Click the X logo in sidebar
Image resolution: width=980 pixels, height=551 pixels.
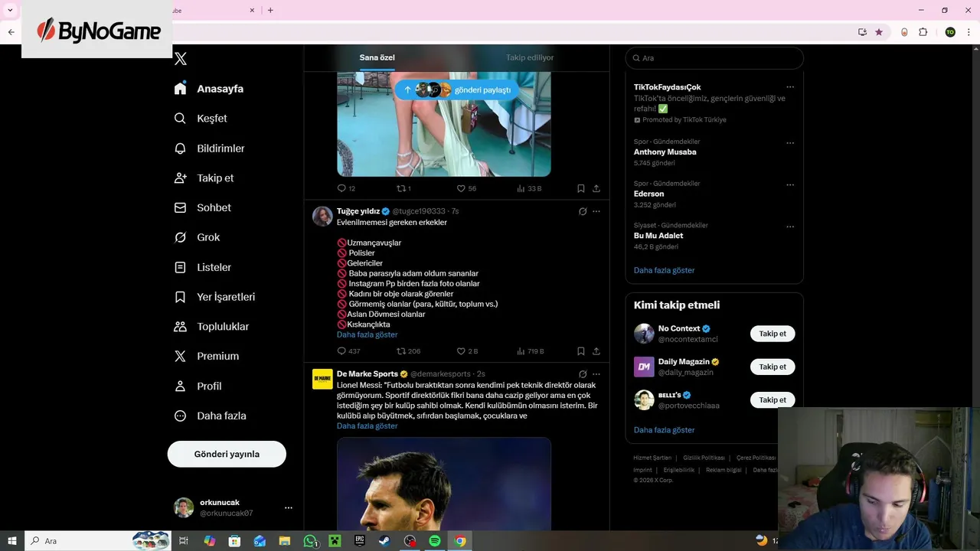click(x=181, y=59)
